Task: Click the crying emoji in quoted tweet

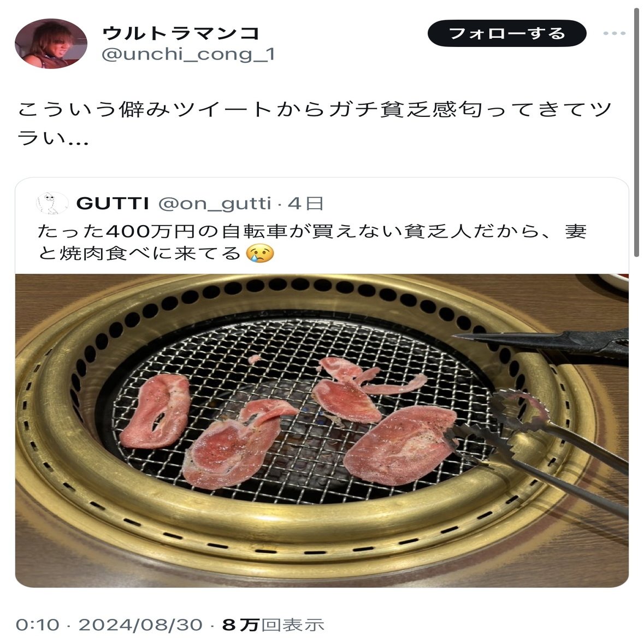Action: point(259,253)
